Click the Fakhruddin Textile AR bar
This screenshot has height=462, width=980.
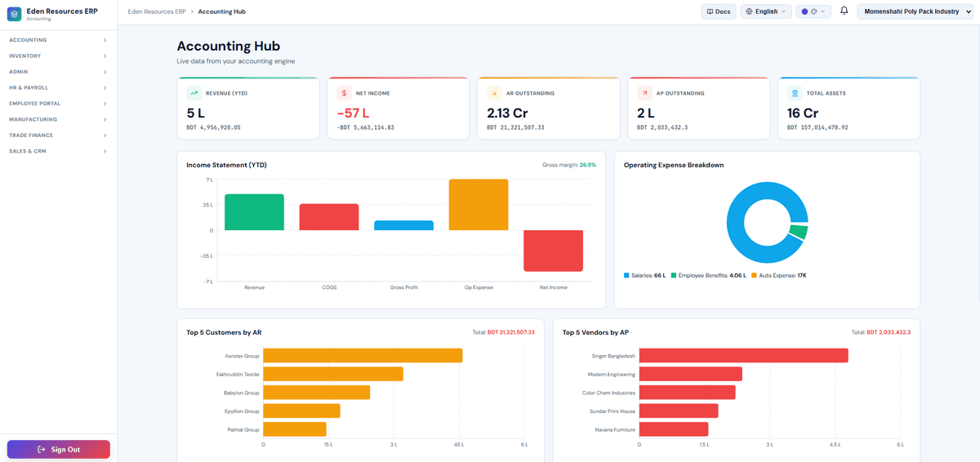[x=333, y=374]
